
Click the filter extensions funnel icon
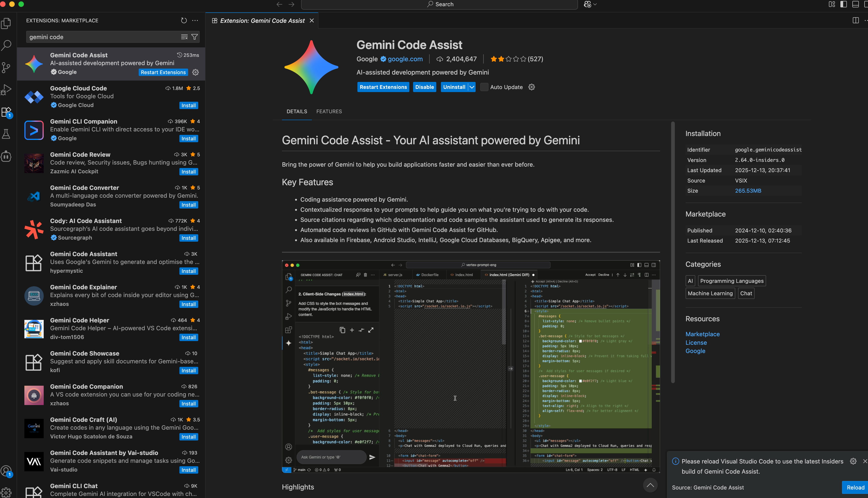point(194,37)
